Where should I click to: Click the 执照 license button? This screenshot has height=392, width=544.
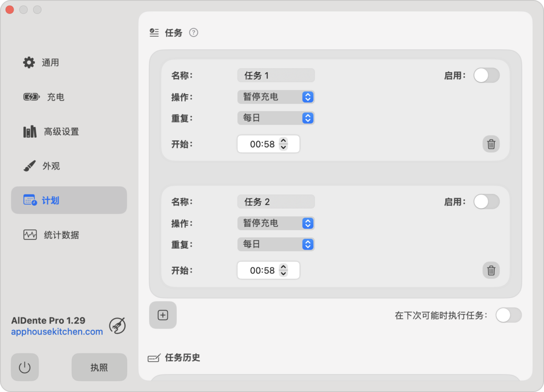(99, 367)
